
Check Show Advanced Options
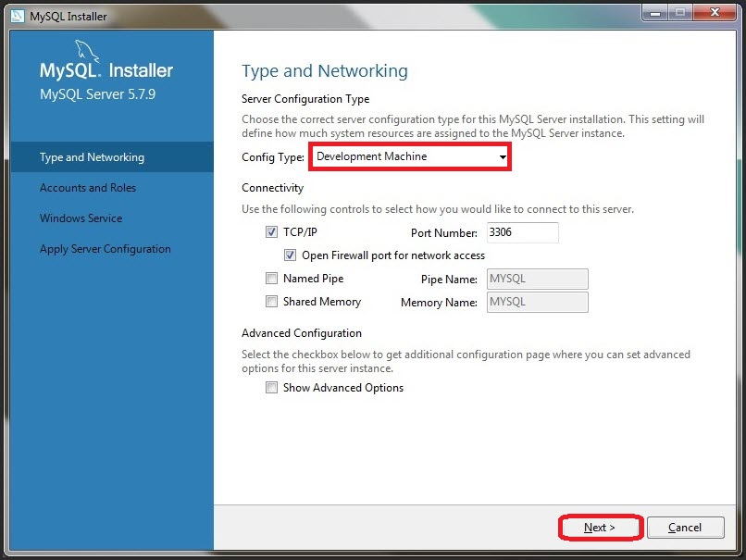[x=271, y=388]
